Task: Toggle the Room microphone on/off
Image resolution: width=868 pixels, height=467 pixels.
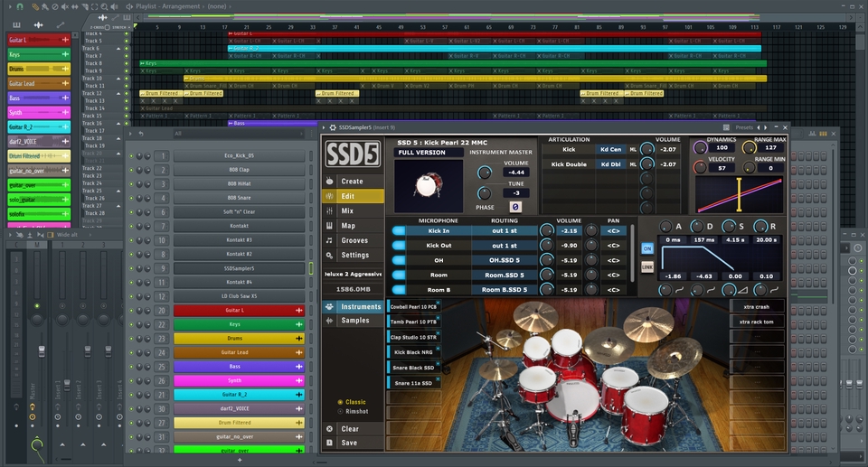Action: [x=399, y=275]
